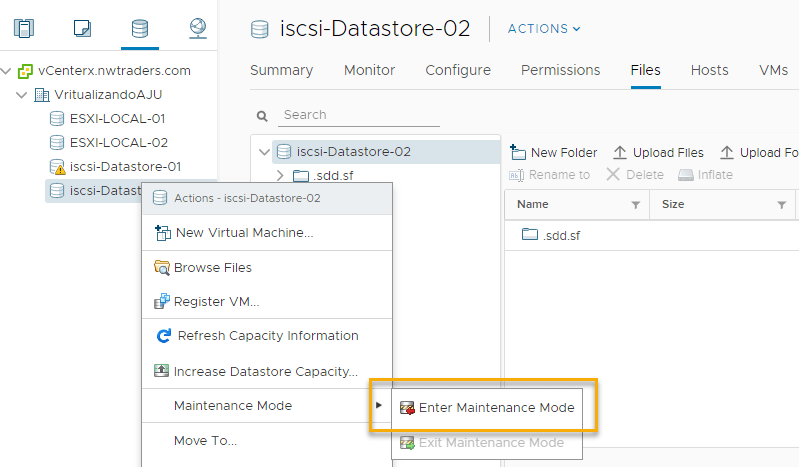Switch to the Summary tab
The height and width of the screenshot is (467, 799).
pyautogui.click(x=281, y=70)
